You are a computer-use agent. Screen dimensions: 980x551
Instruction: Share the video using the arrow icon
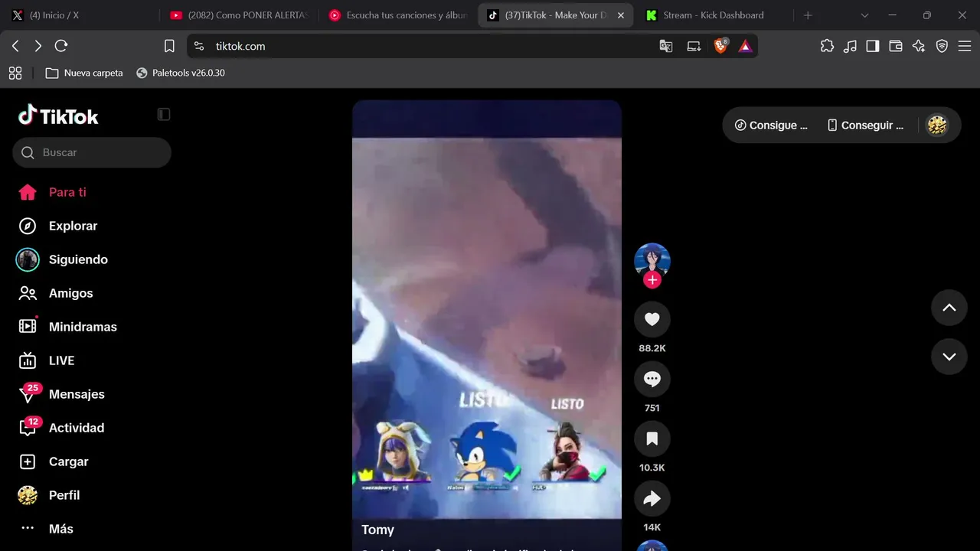coord(652,498)
